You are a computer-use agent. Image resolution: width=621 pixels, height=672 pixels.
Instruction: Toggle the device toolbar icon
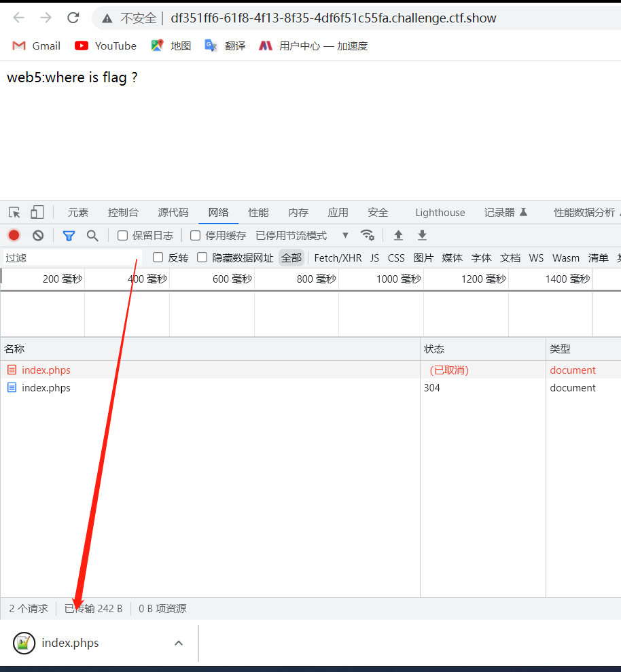coord(37,212)
